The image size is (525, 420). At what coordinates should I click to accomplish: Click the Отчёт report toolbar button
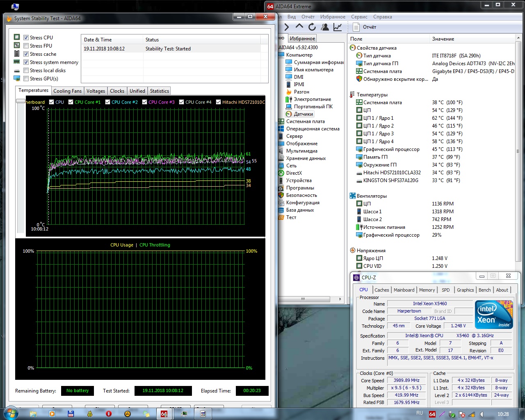click(365, 27)
